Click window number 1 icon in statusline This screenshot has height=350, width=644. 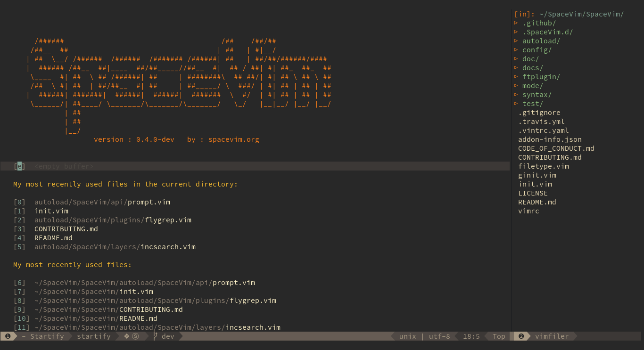click(x=8, y=336)
